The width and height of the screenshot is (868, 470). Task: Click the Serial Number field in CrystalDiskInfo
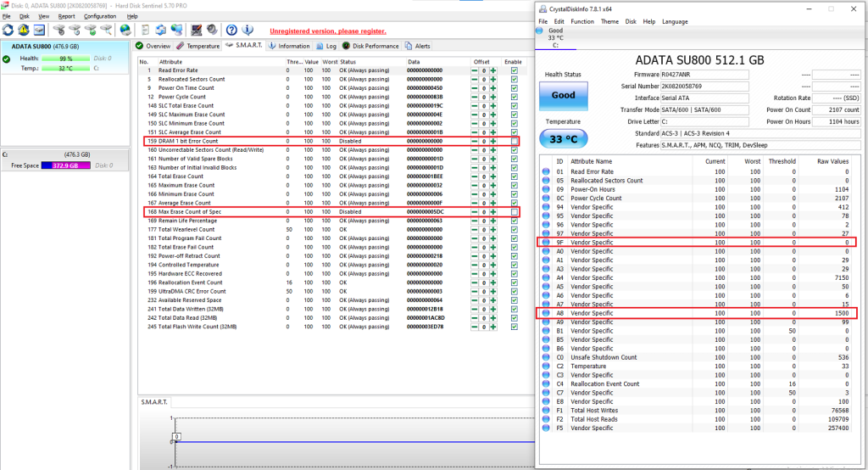tap(704, 87)
